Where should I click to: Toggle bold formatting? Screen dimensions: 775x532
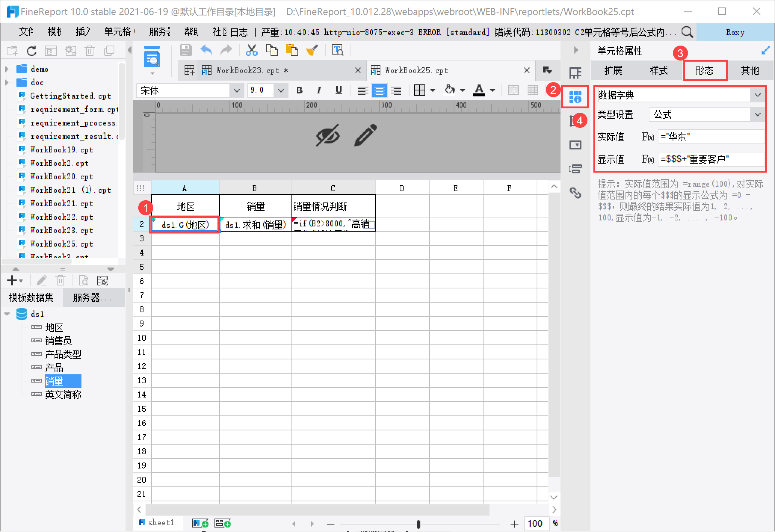coord(299,90)
